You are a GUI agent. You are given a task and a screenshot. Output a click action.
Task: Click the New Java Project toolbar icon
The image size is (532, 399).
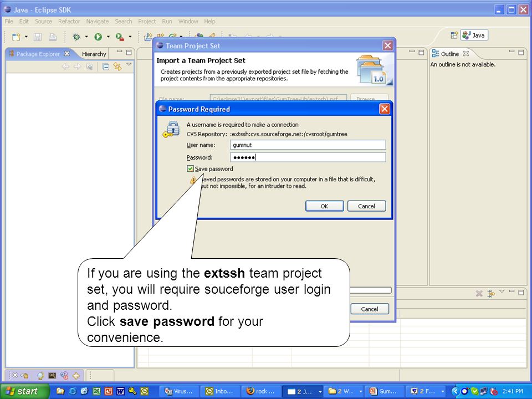click(x=147, y=37)
